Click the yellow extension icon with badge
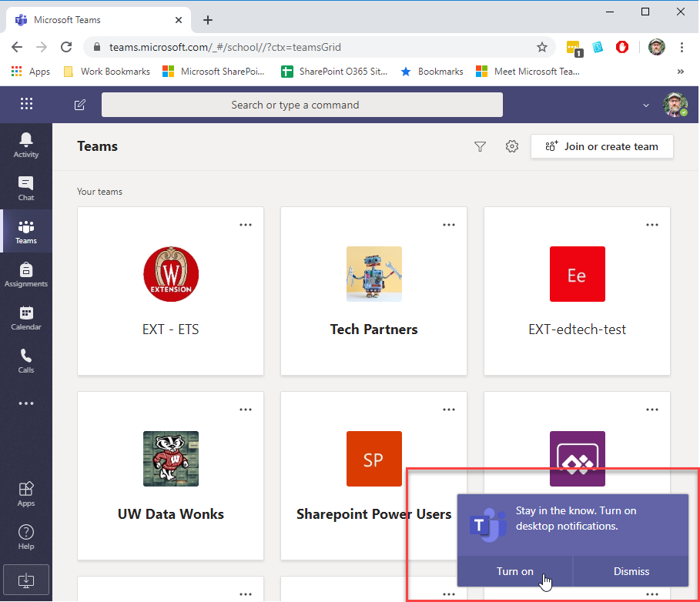 point(573,48)
